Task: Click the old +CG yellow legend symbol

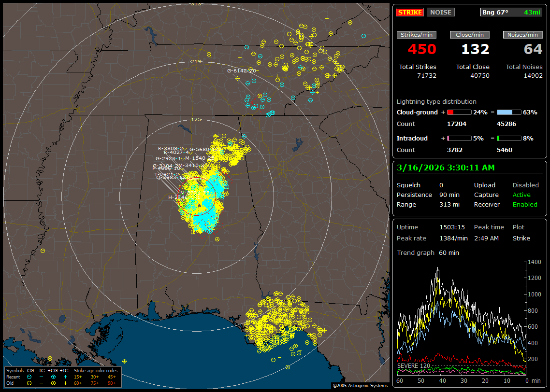Action: tap(53, 383)
